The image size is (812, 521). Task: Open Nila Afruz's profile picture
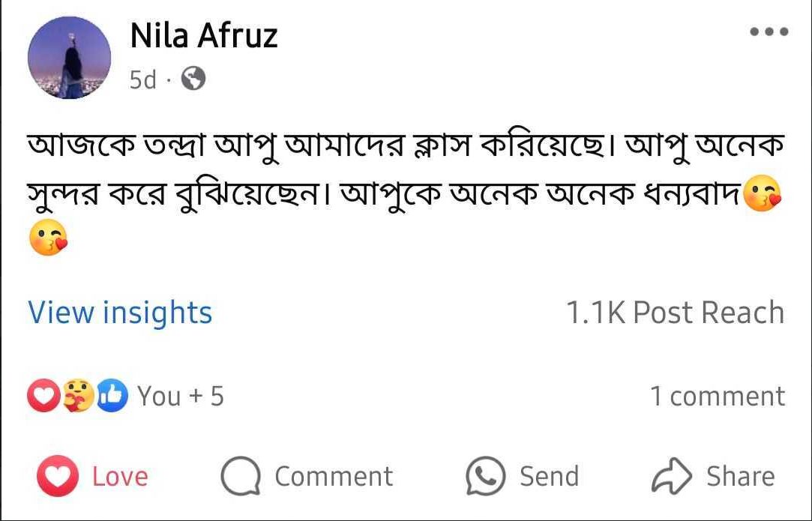point(69,58)
